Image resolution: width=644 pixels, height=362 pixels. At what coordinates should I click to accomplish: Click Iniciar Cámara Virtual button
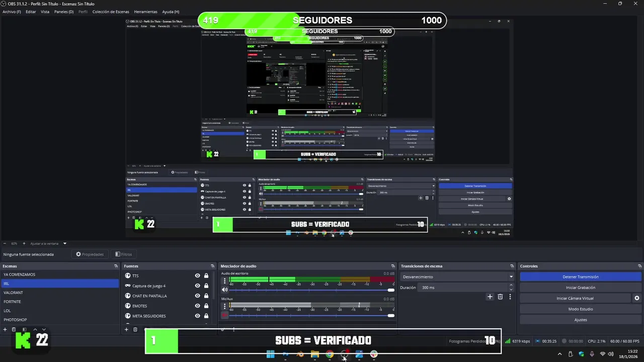coord(575,298)
